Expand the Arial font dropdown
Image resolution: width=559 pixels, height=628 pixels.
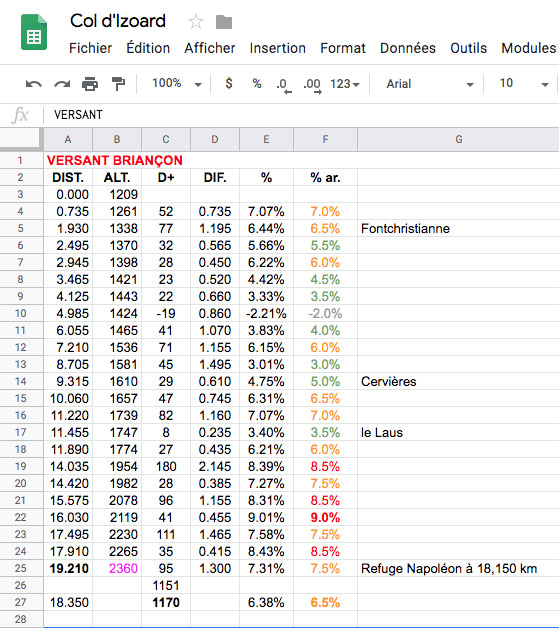point(430,84)
